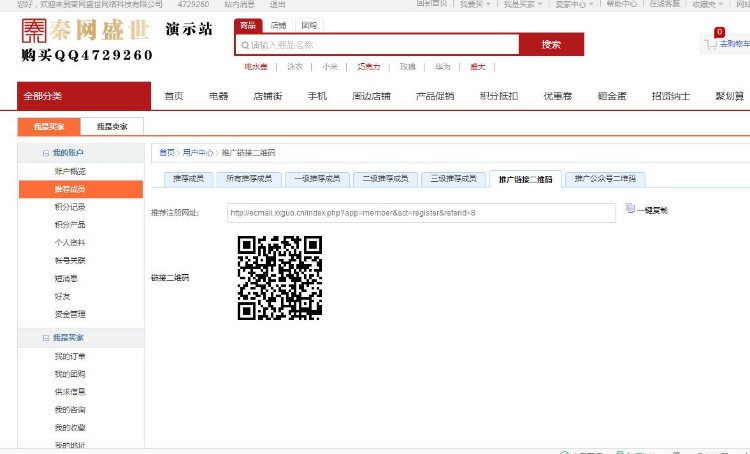Screen dimensions: 750x454
Task: Collapse the 我的账户 sidebar section
Action: click(46, 153)
